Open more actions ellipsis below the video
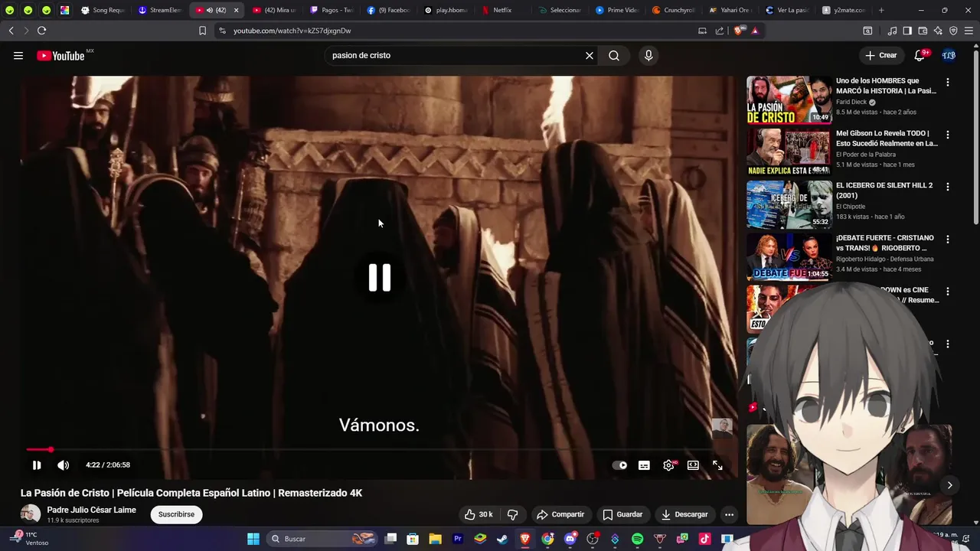Viewport: 980px width, 551px height. tap(729, 514)
